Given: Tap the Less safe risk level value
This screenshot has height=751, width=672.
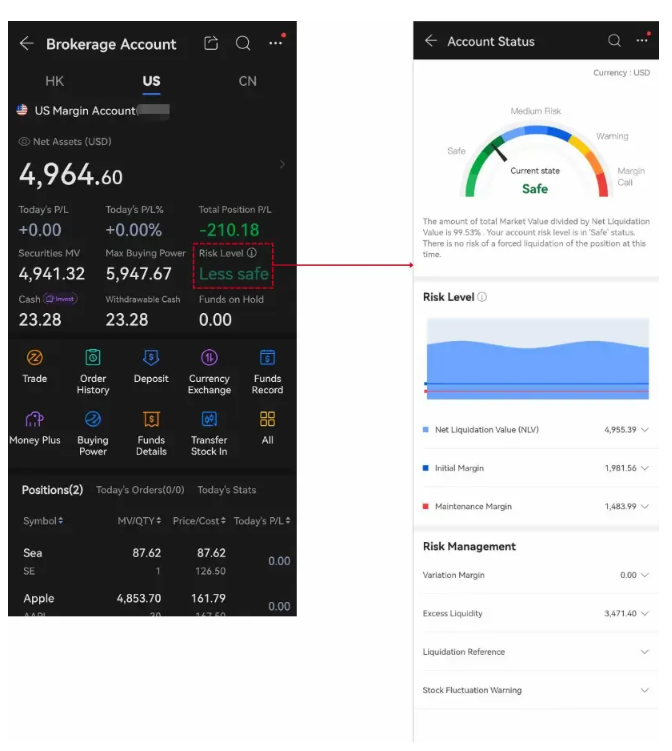Looking at the screenshot, I should (x=234, y=273).
